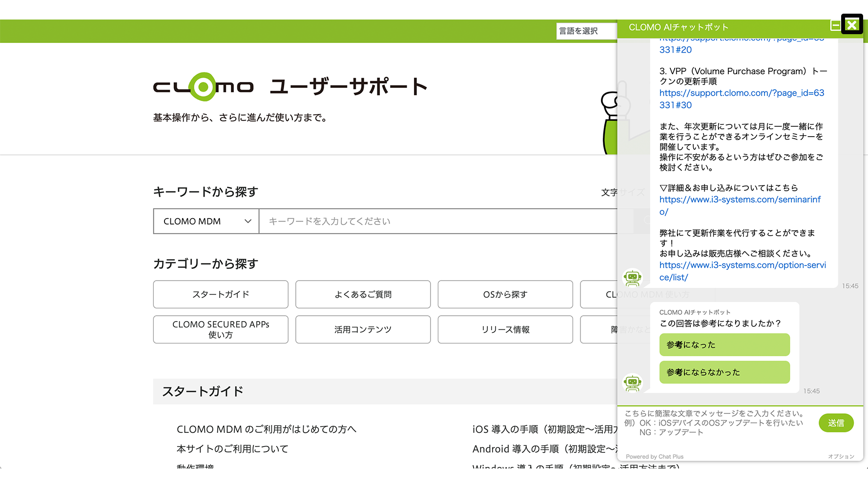The width and height of the screenshot is (868, 488).
Task: Open the VPP token page_id=63331#30 link
Action: coord(742,99)
